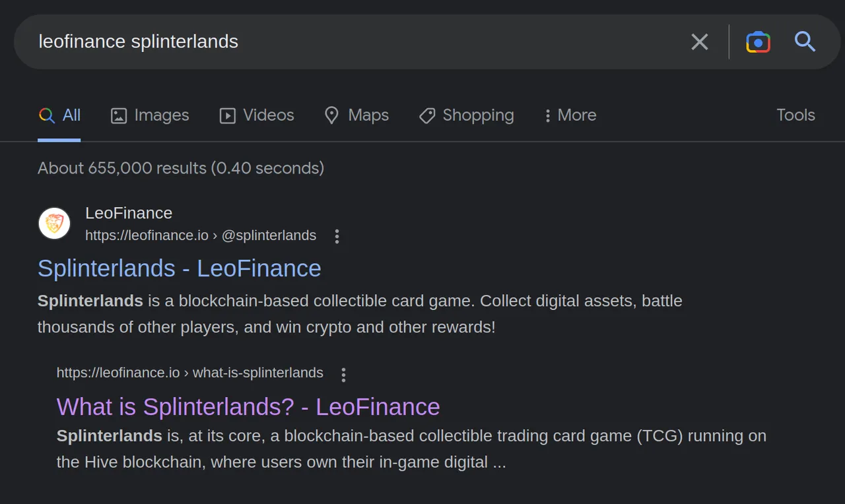The image size is (845, 504).
Task: Open the three-dot menu beside @splinterlands URL
Action: (x=337, y=236)
